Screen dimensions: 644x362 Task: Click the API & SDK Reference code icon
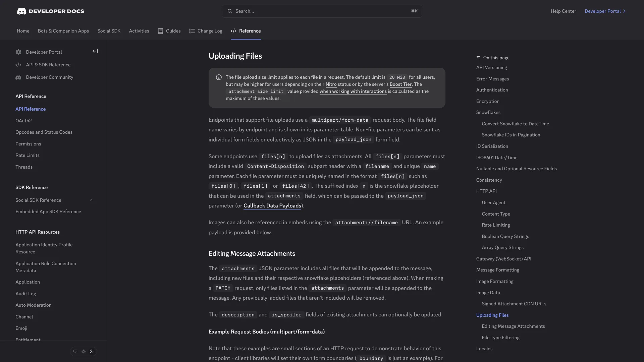[x=18, y=65]
